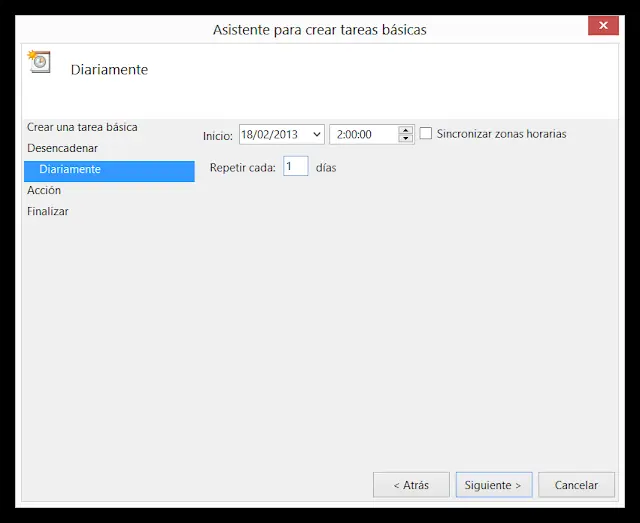This screenshot has width=640, height=523.
Task: Close the wizard with red X
Action: tap(603, 25)
